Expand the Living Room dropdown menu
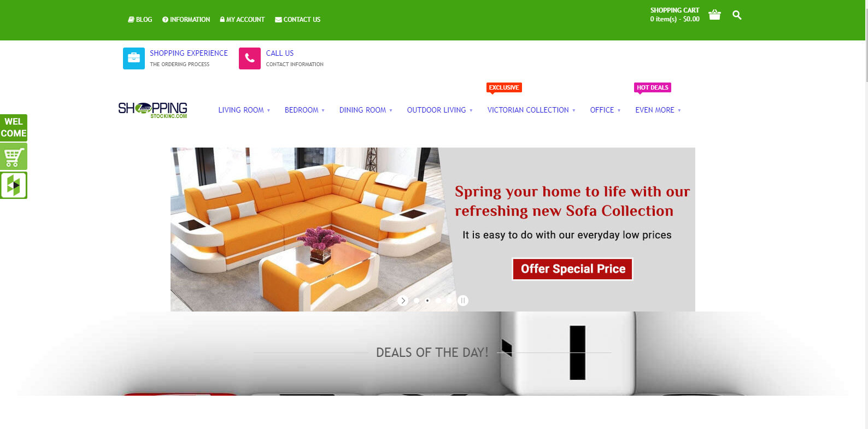 [244, 110]
